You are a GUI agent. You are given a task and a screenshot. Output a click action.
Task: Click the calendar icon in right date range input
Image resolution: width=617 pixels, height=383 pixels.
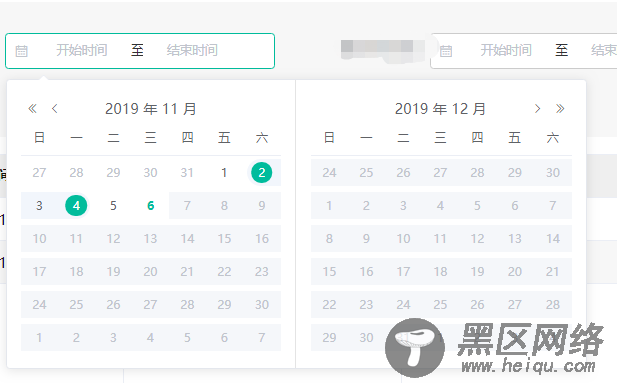pyautogui.click(x=446, y=51)
